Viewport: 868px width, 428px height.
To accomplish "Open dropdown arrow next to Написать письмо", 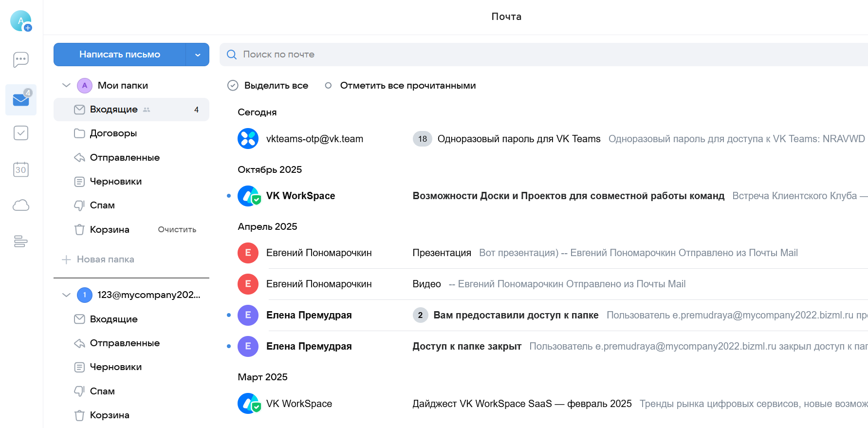I will pos(198,55).
